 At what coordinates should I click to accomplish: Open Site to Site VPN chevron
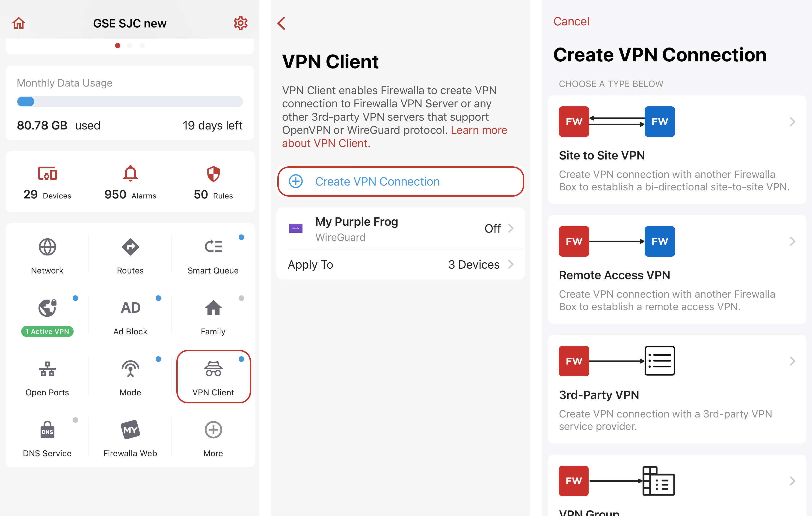[x=792, y=121]
